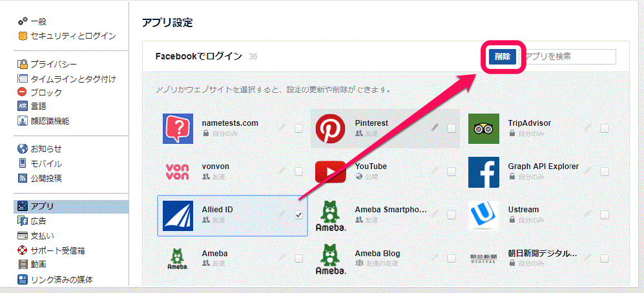Edit Allied ID with its pencil icon
This screenshot has width=644, height=293.
click(282, 214)
